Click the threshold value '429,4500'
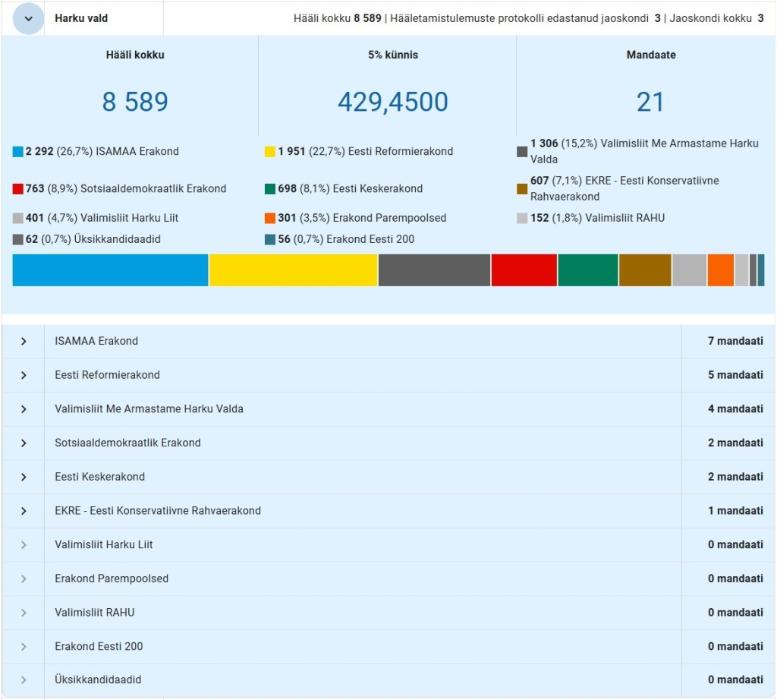 click(393, 102)
